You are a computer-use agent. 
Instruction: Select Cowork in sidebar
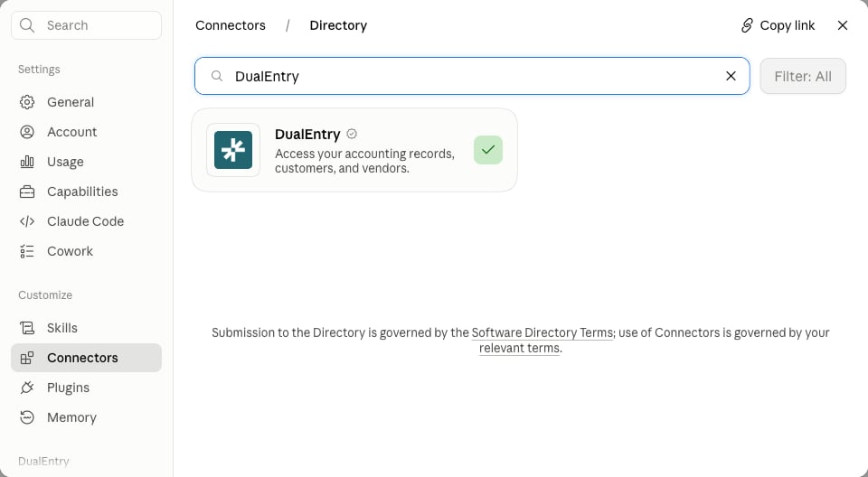pyautogui.click(x=87, y=251)
